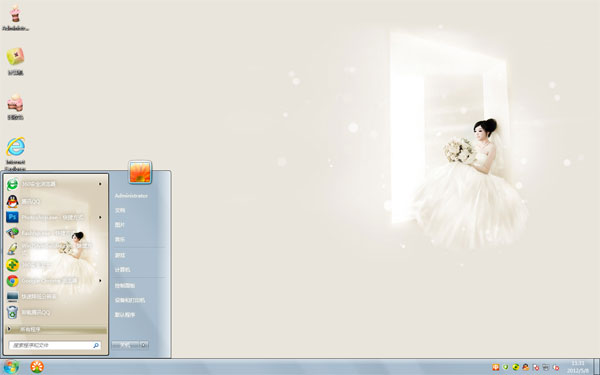The image size is (600, 375).
Task: Select the cupcake desktop icon at top
Action: pos(15,18)
